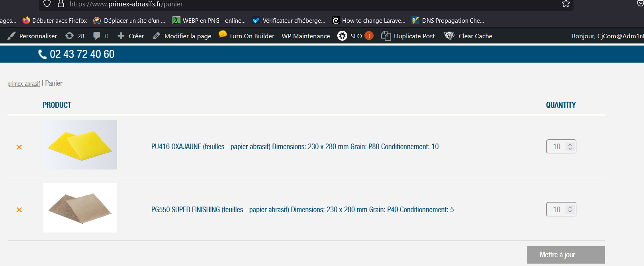Open the WEBP en PNG bookmark

(x=209, y=20)
